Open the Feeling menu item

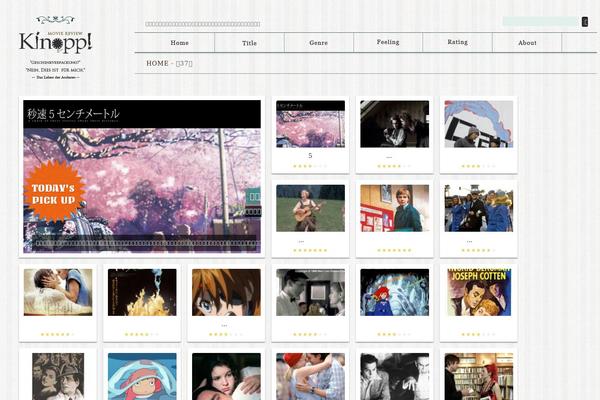(388, 42)
